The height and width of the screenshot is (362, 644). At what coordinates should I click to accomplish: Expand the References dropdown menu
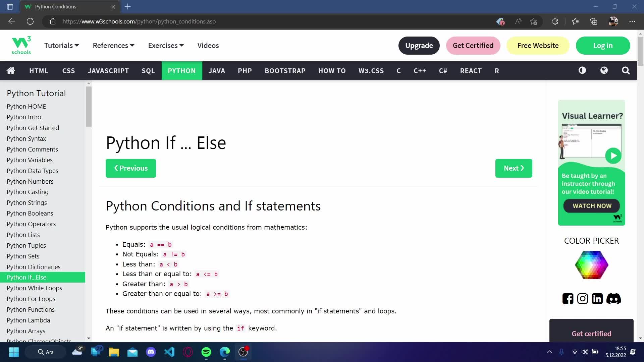(113, 45)
